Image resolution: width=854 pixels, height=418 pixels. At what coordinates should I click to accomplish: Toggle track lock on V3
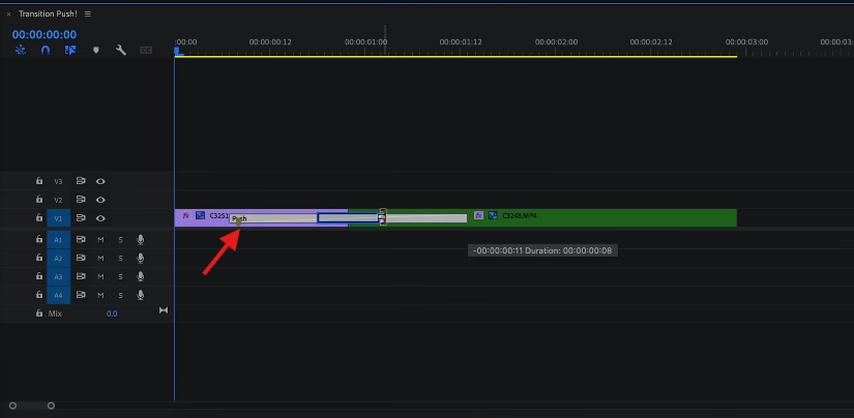[39, 181]
